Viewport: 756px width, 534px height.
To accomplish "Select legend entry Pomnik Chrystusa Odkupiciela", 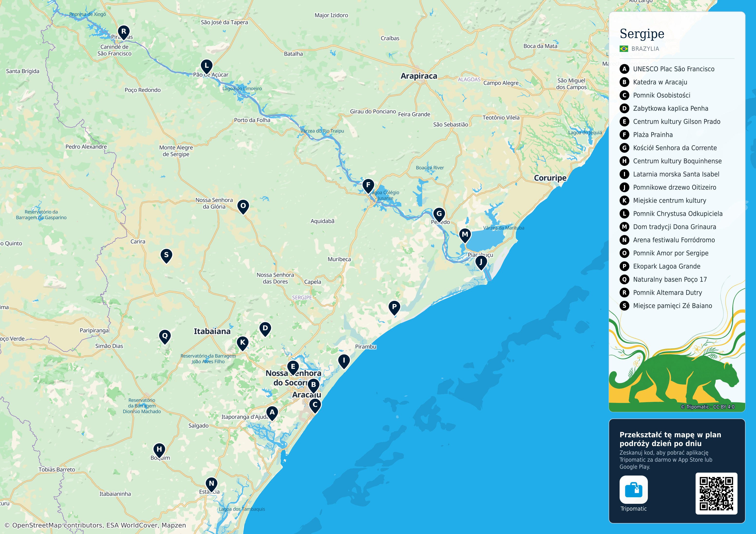I will [x=678, y=214].
